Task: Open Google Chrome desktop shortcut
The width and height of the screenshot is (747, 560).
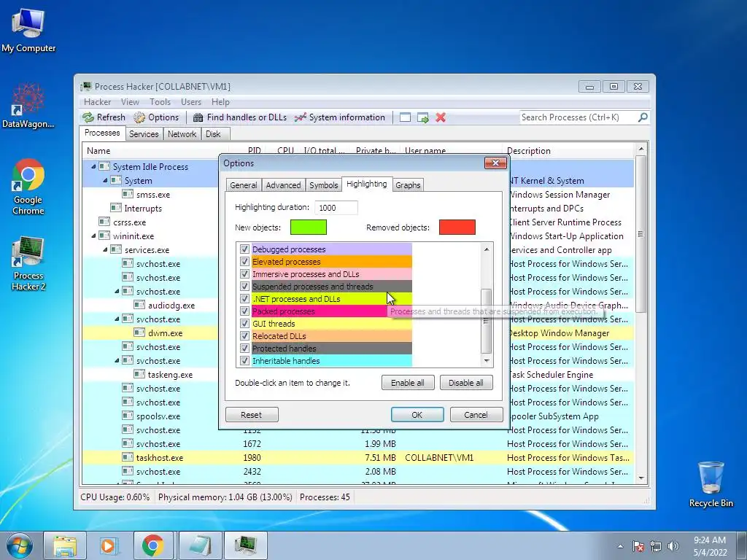Action: point(28,187)
